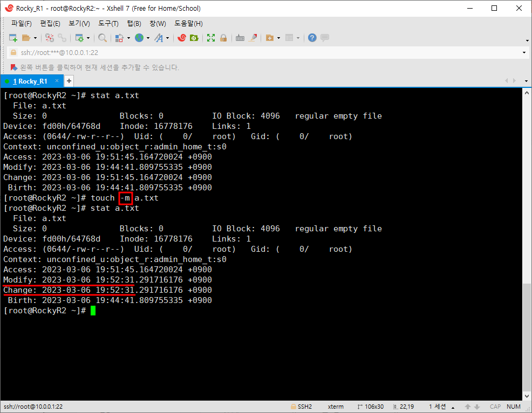Viewport: 532px width, 413px height.
Task: Click the speech bubble feedback icon
Action: (x=325, y=38)
